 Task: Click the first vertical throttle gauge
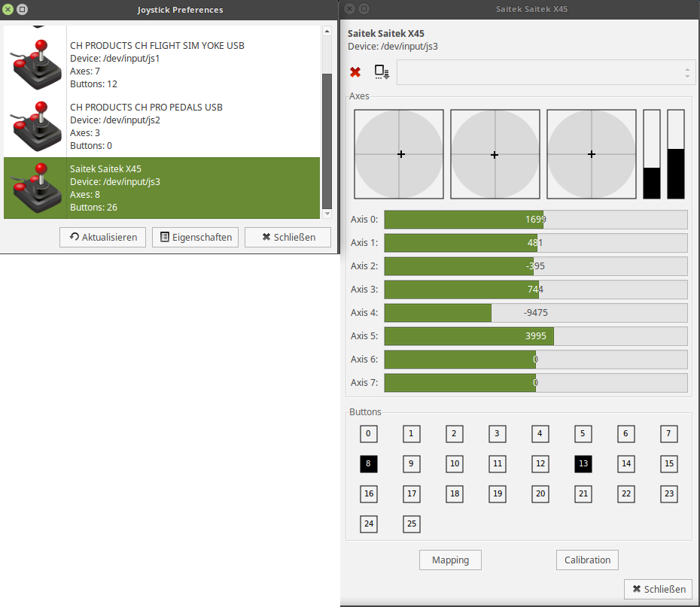[651, 154]
